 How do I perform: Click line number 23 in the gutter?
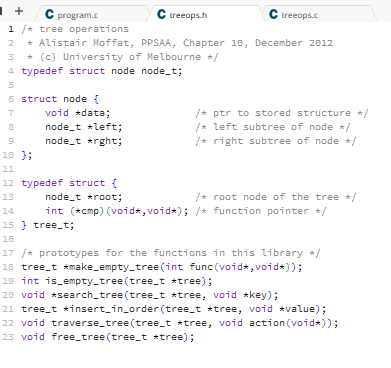click(8, 337)
